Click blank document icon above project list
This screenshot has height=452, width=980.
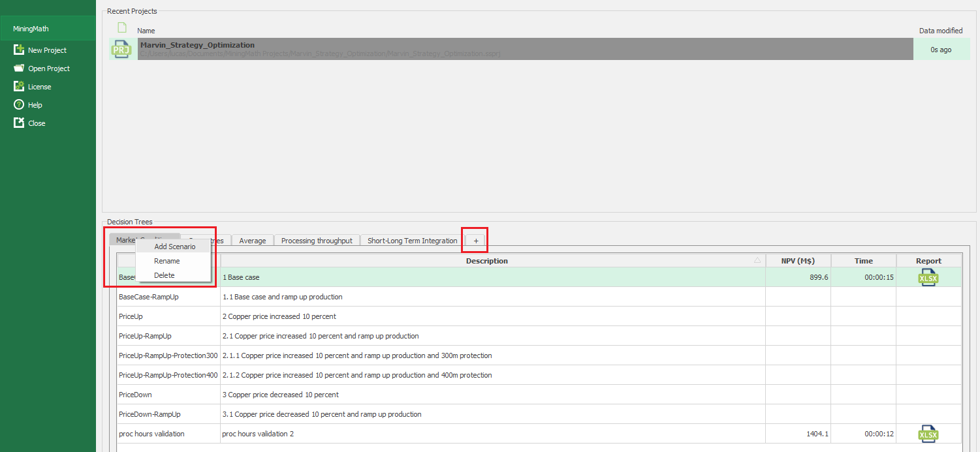[x=121, y=28]
